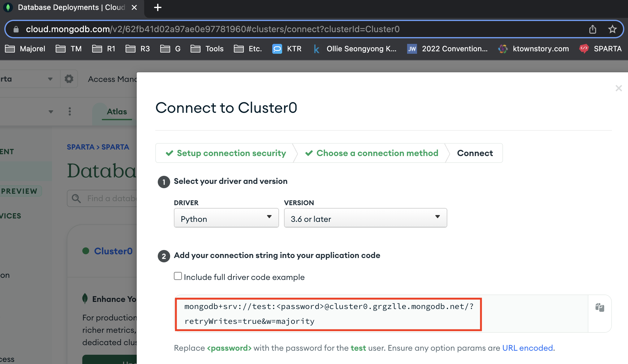This screenshot has height=364, width=628.
Task: Open the 3.6 or later version dropdown
Action: [365, 218]
